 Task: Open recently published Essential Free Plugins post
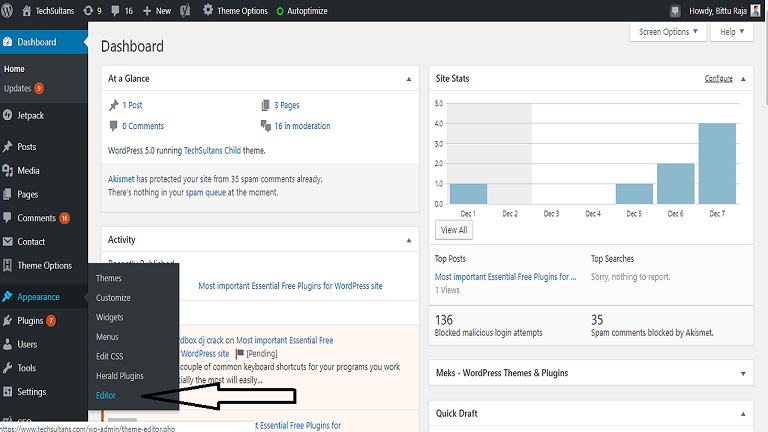pos(290,286)
